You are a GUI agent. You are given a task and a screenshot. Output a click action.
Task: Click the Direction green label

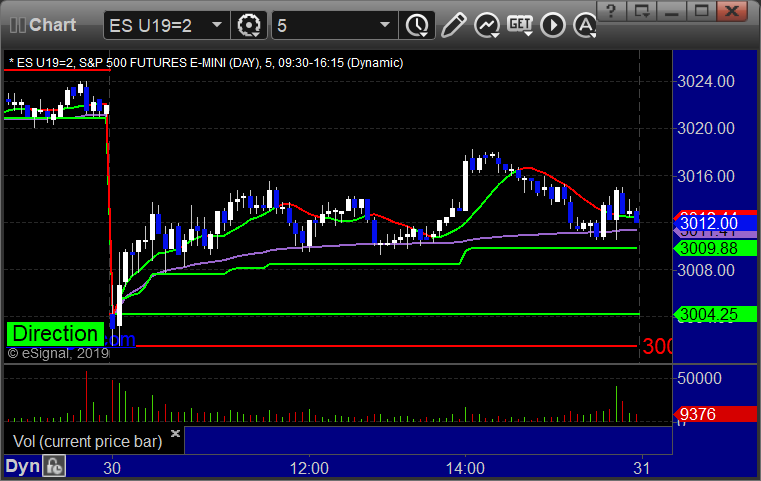pos(55,334)
